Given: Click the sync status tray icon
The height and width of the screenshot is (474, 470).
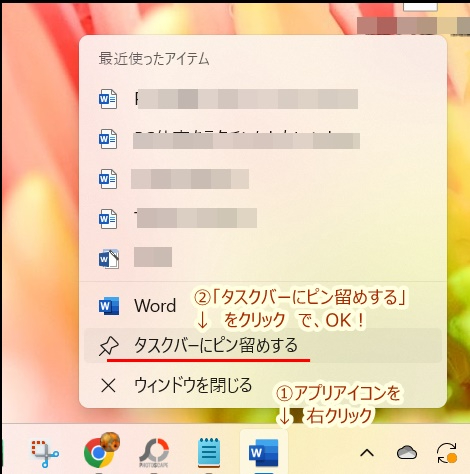Looking at the screenshot, I should tap(447, 453).
